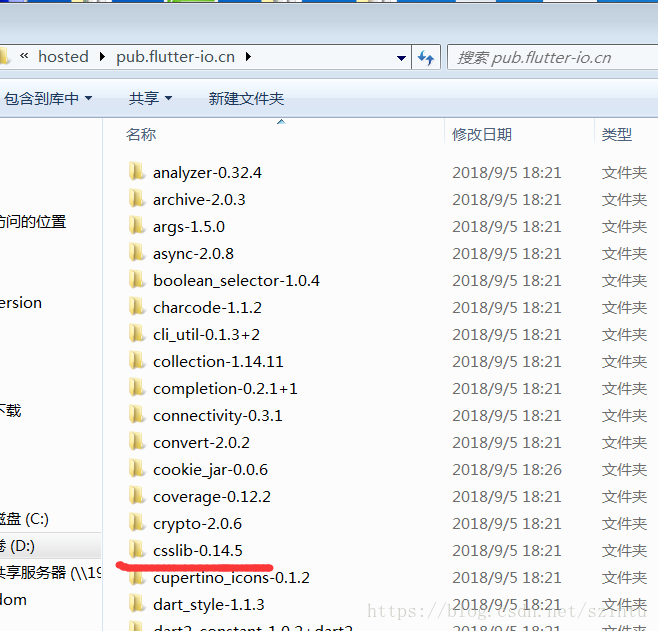This screenshot has width=658, height=631.
Task: Select the convert-2.0.2 folder name
Action: click(201, 443)
